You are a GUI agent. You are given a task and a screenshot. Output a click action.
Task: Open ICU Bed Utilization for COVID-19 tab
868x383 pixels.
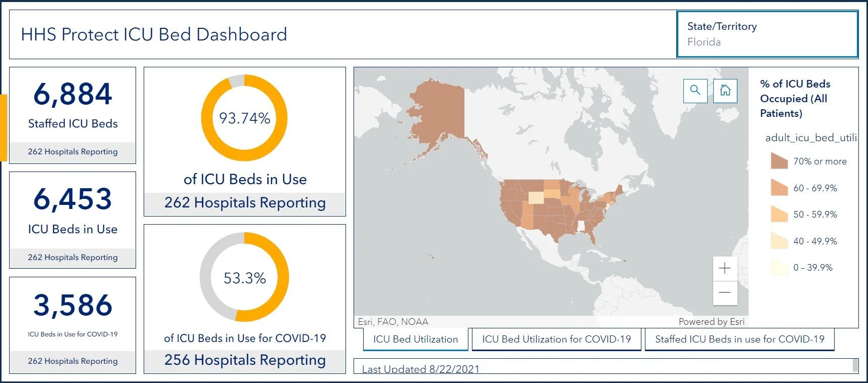[556, 339]
